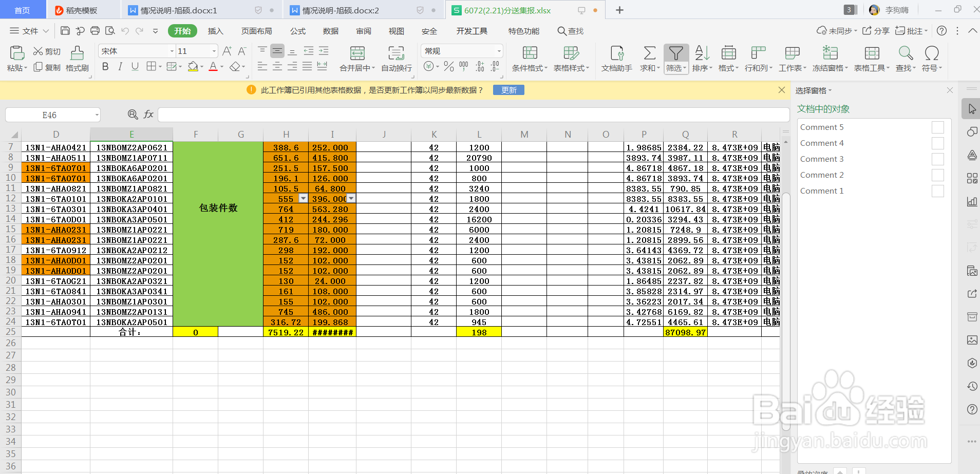Click the chart icon in right sidebar
Image resolution: width=980 pixels, height=474 pixels.
(972, 201)
